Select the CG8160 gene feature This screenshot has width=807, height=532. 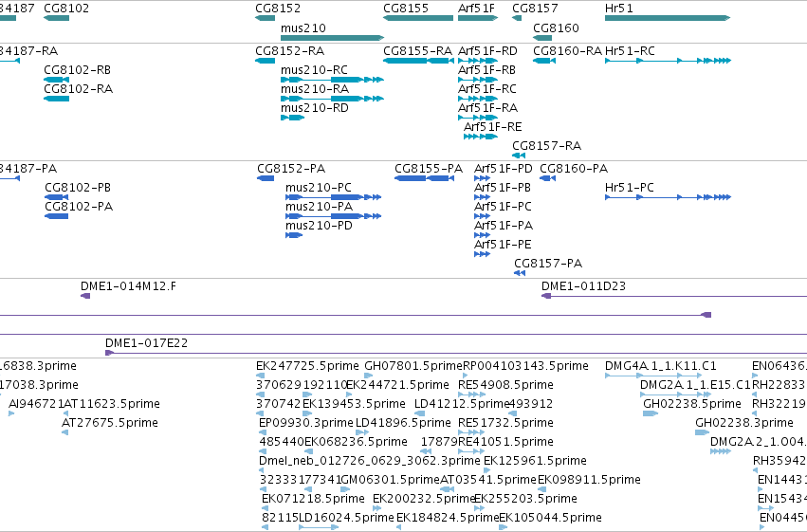(x=542, y=38)
